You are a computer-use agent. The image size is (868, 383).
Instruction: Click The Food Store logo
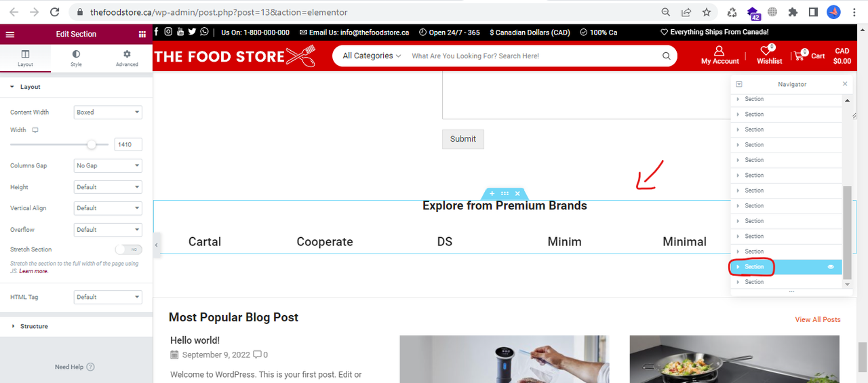[235, 56]
